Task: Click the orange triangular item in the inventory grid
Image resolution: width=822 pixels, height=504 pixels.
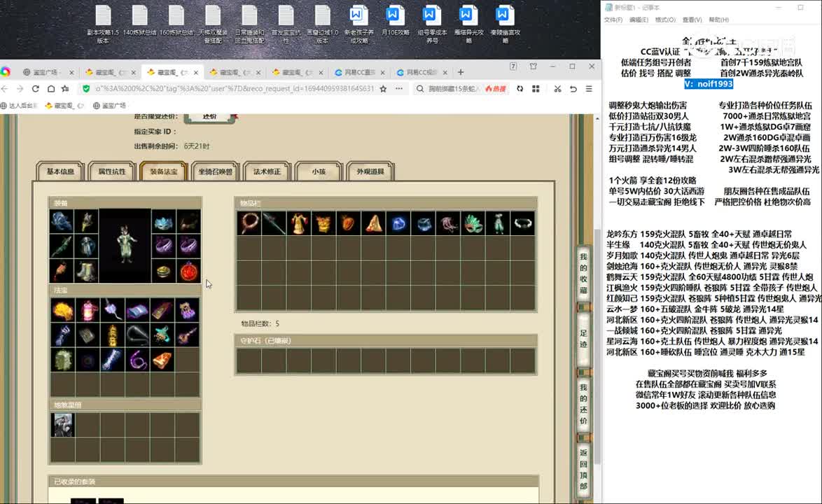Action: pyautogui.click(x=373, y=224)
